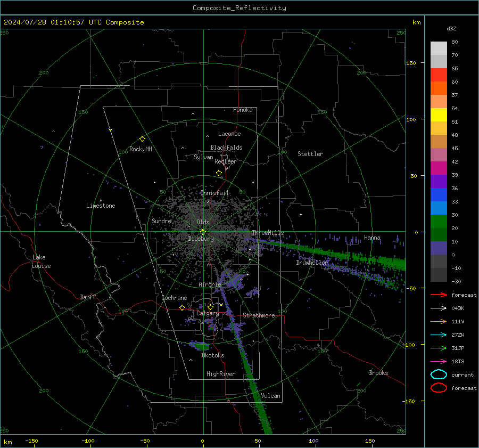
Task: Click the purple swatch in dBZ scale
Action: click(439, 182)
